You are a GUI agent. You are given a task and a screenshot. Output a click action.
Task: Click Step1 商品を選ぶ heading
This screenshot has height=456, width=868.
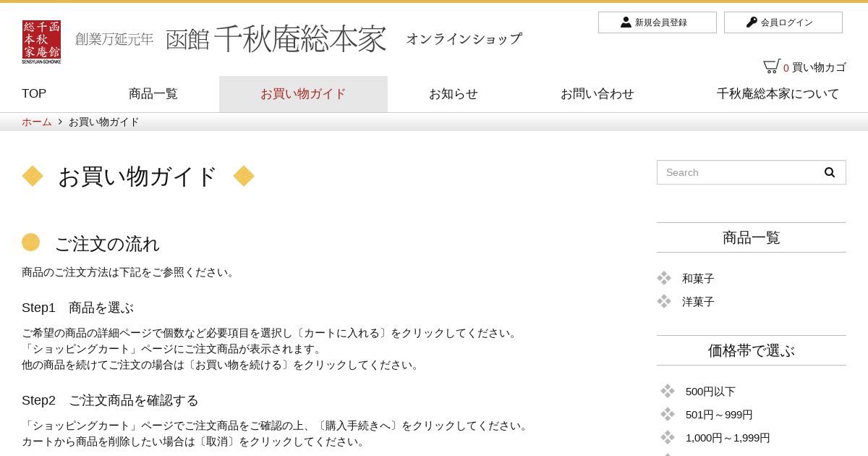(78, 308)
